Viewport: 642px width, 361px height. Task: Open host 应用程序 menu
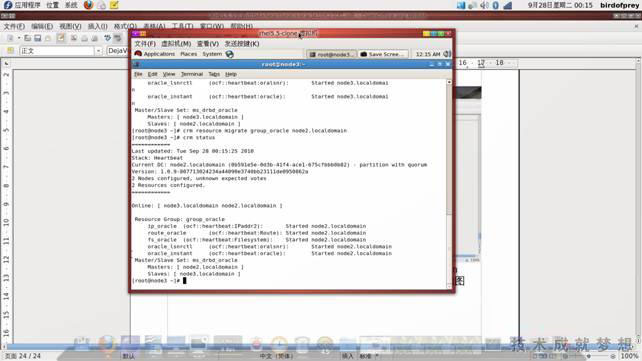coord(27,5)
